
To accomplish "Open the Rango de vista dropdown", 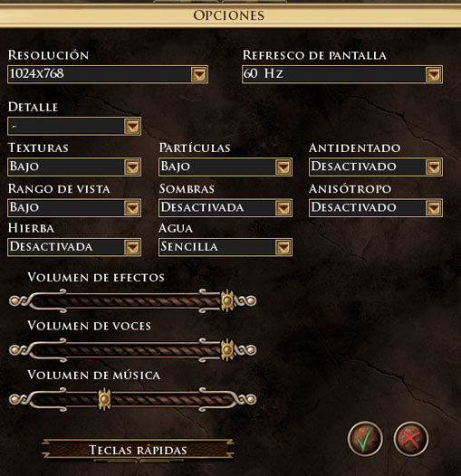I will (132, 207).
